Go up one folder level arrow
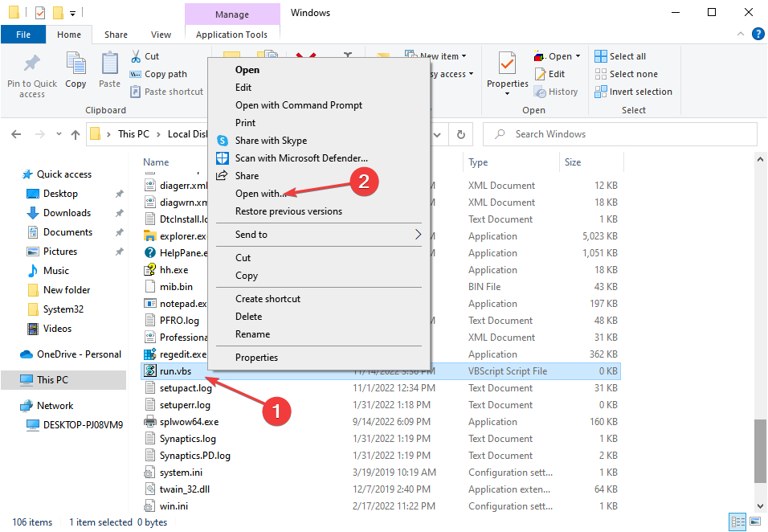The height and width of the screenshot is (532, 768). point(75,134)
